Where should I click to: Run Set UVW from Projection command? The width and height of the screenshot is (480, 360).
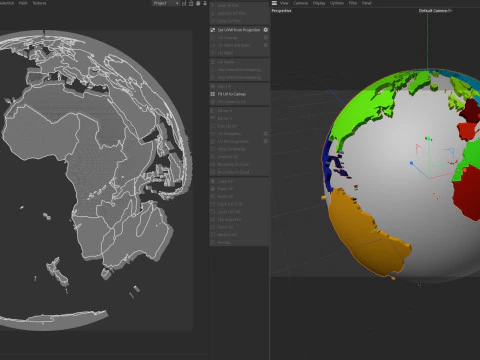point(239,30)
